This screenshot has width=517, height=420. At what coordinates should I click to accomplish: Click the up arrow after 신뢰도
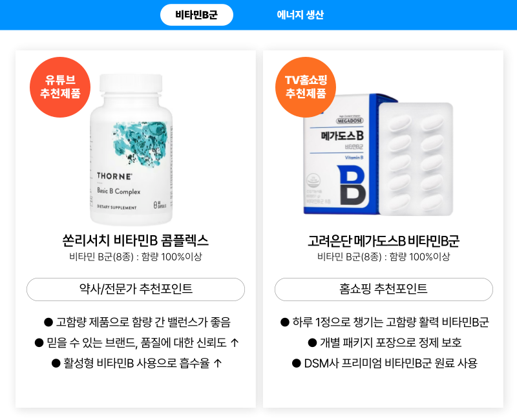point(234,342)
